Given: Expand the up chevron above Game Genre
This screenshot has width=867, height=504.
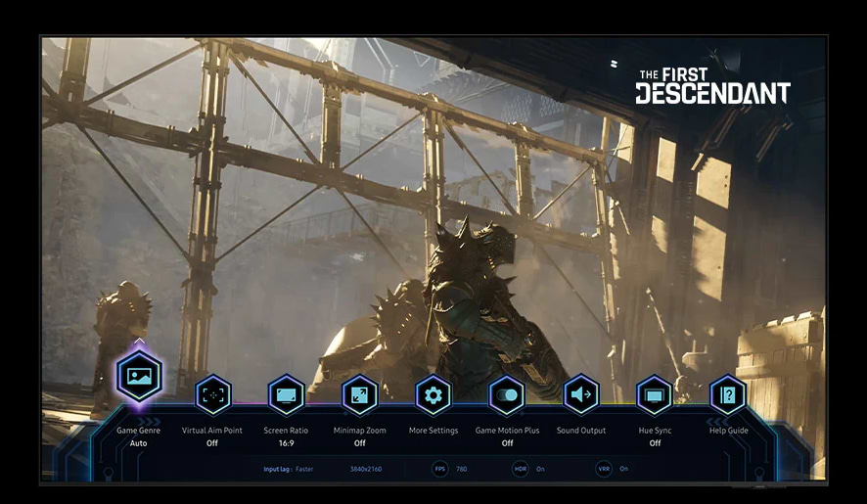Looking at the screenshot, I should (x=139, y=342).
